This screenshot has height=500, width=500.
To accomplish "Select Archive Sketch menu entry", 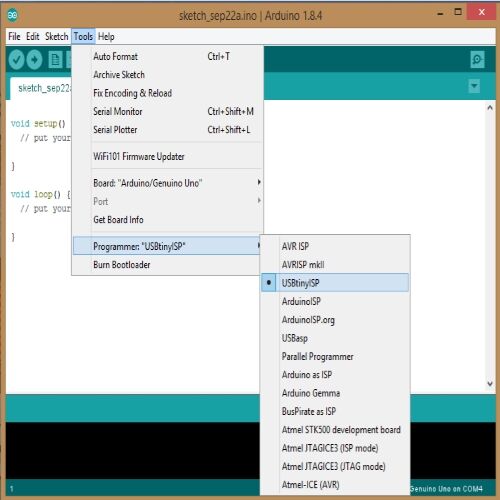I will tap(168, 75).
